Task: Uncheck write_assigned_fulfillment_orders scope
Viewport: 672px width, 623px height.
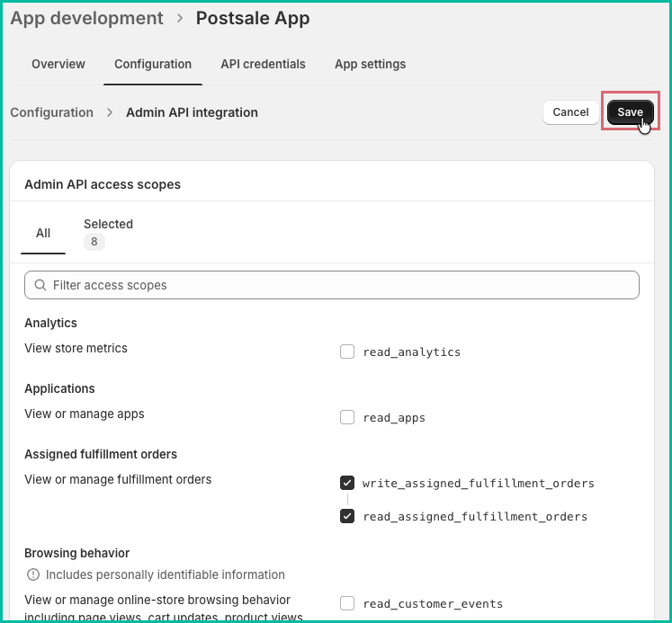Action: click(x=347, y=483)
